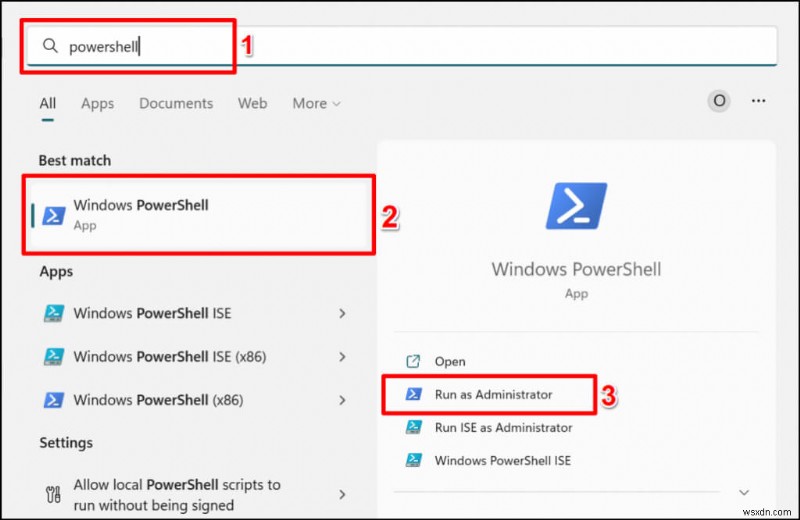Image resolution: width=800 pixels, height=520 pixels.
Task: Choose Run ISE as Administrator
Action: coord(503,428)
